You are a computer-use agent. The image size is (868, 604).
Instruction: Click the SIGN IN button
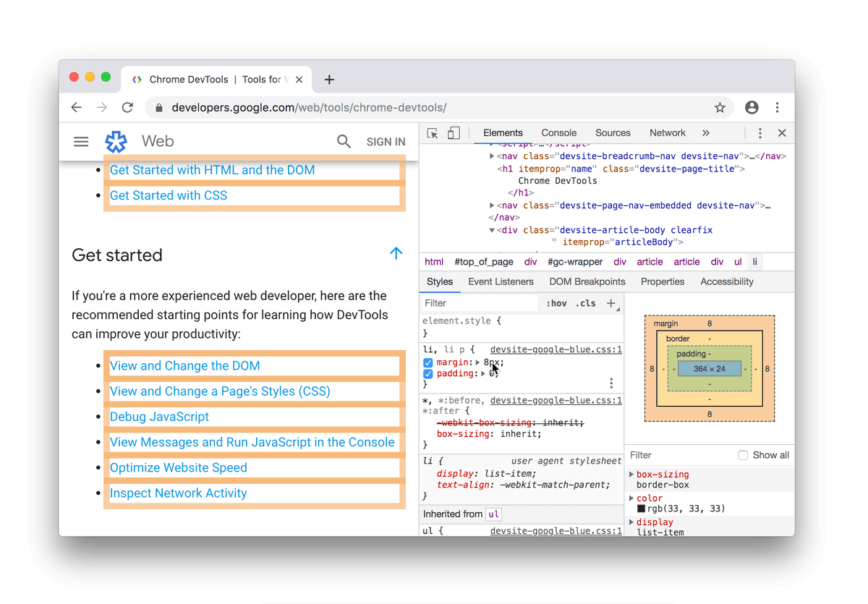(386, 142)
